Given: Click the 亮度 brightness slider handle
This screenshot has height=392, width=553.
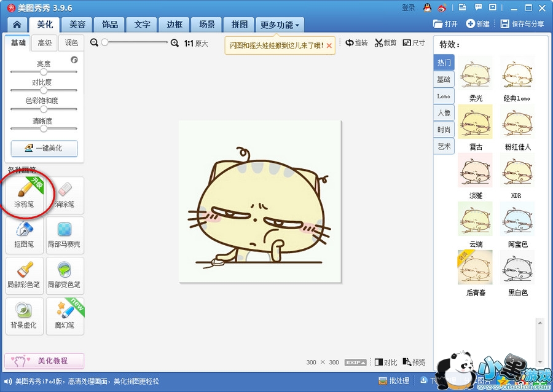Looking at the screenshot, I should point(44,72).
